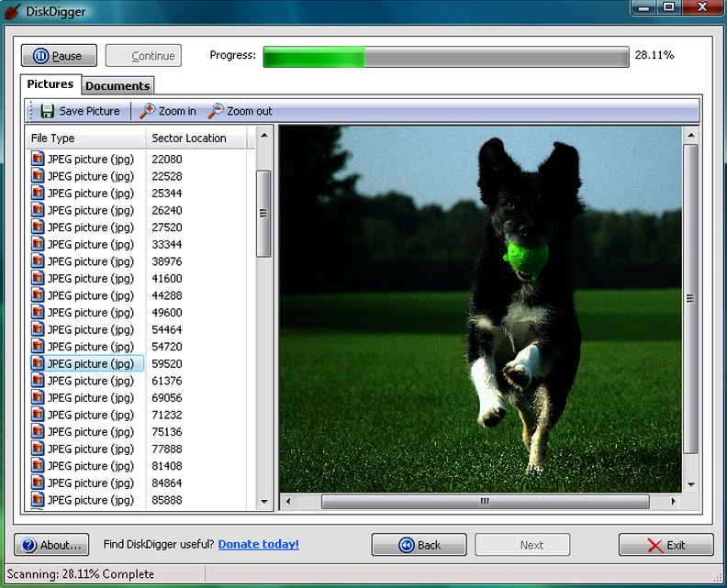
Task: Click the green scan progress bar
Action: click(446, 57)
